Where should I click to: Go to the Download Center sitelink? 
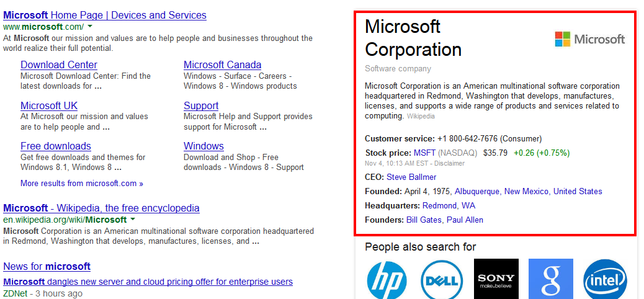point(59,65)
